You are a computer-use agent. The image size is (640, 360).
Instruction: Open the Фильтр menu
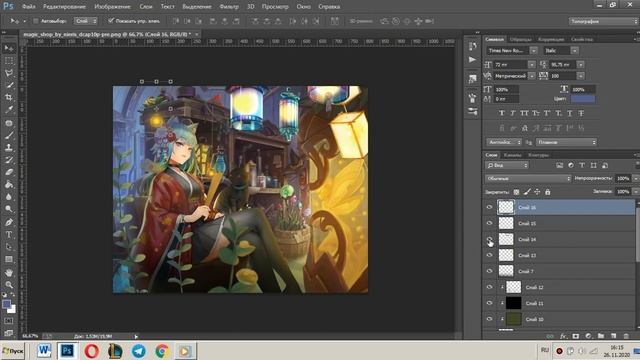click(229, 7)
